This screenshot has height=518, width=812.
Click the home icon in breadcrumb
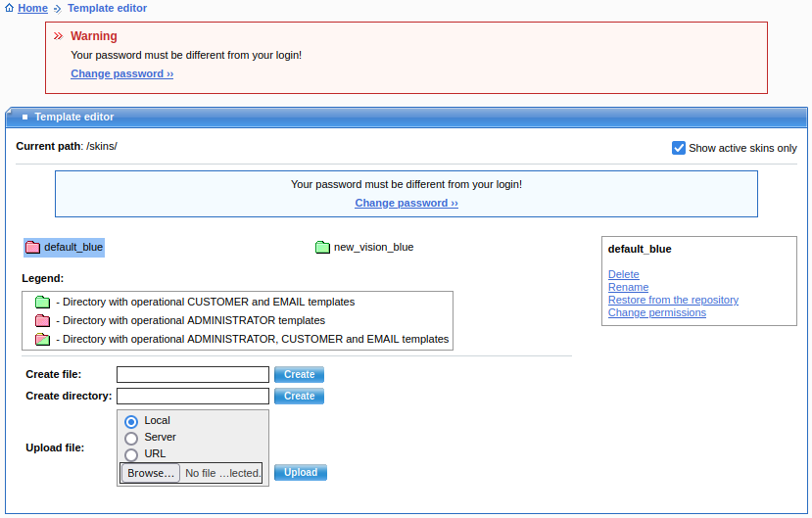coord(9,8)
